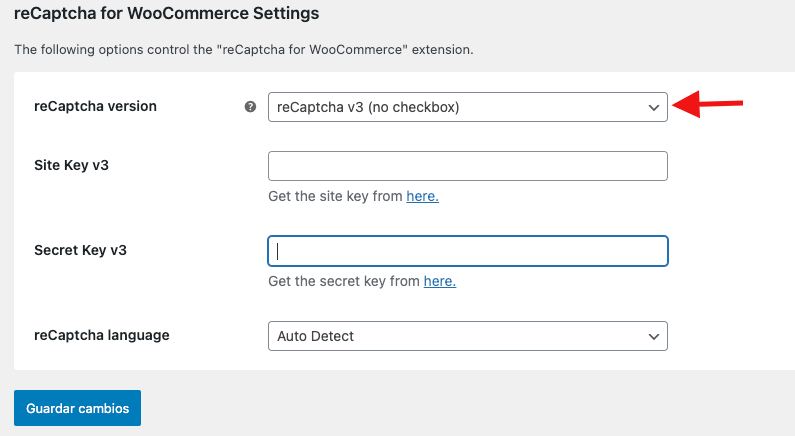Click the 'Get the site key from' description
795x436 pixels.
[x=335, y=196]
